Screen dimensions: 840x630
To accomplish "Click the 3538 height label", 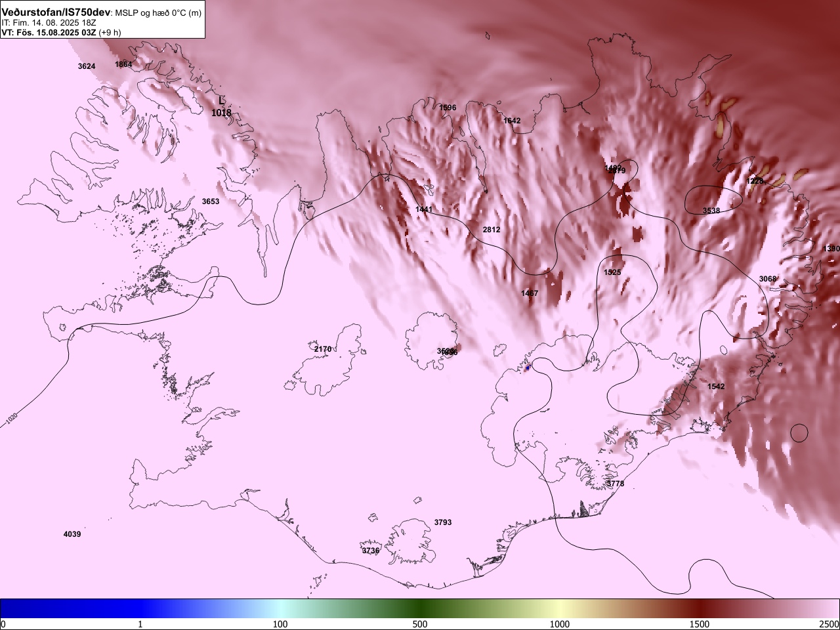I will point(711,211).
